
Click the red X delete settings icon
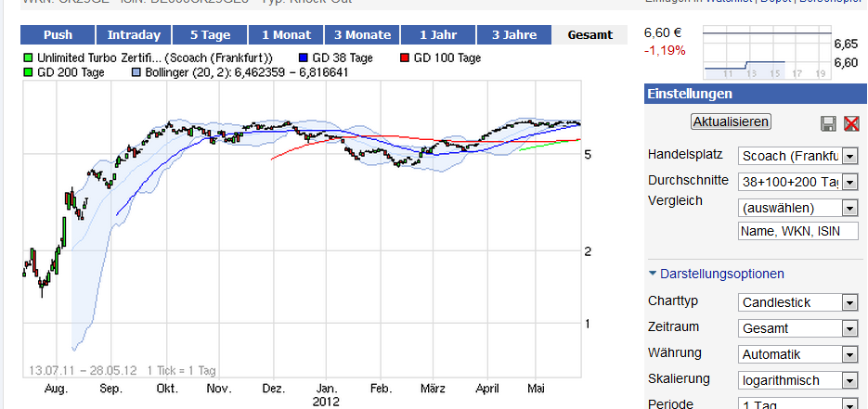851,122
